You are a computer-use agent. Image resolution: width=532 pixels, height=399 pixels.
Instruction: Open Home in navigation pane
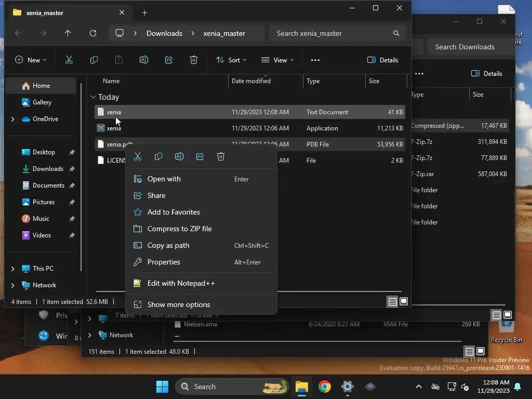[x=42, y=86]
